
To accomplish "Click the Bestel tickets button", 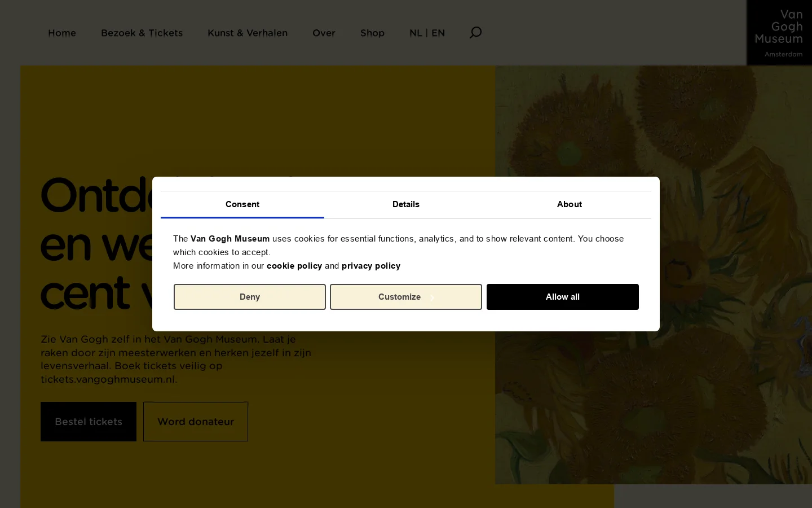I will tap(89, 422).
